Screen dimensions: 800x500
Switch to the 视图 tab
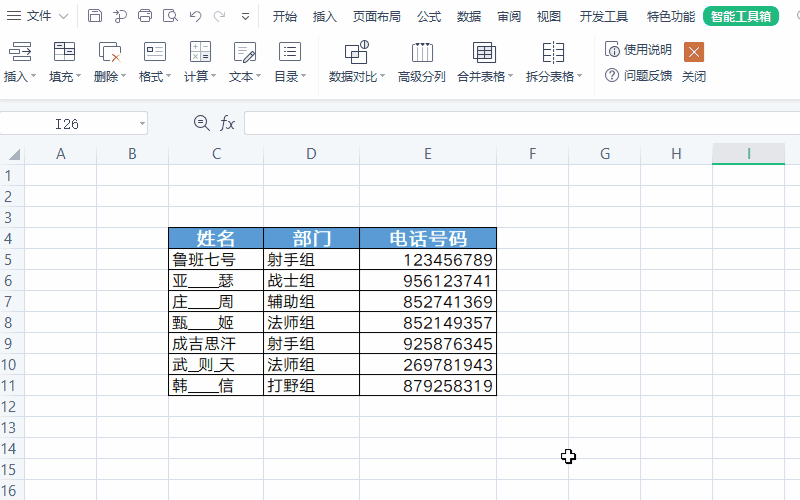[x=548, y=17]
